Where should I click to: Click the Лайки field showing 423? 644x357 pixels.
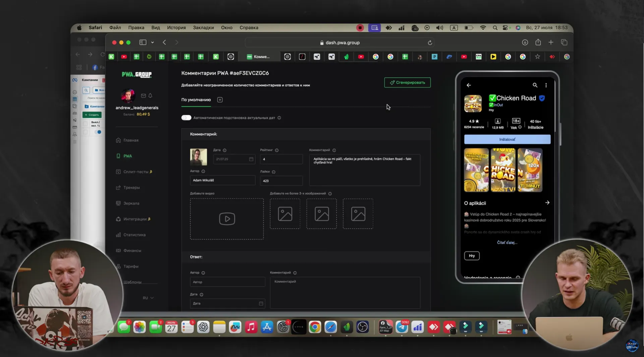pos(281,181)
